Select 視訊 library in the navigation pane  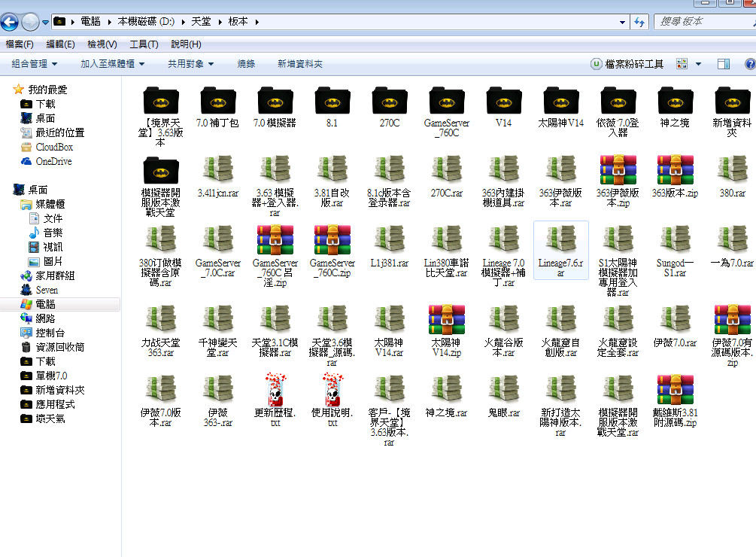[x=53, y=248]
